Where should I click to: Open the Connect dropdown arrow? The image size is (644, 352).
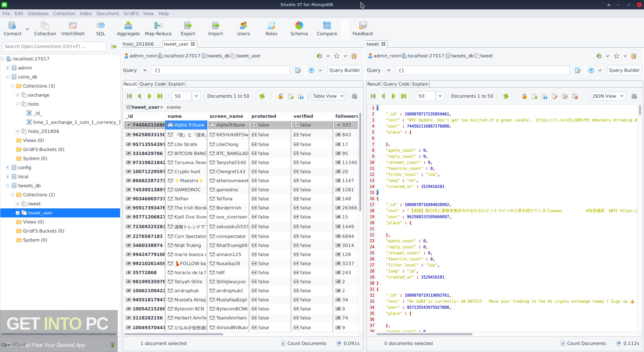[28, 29]
